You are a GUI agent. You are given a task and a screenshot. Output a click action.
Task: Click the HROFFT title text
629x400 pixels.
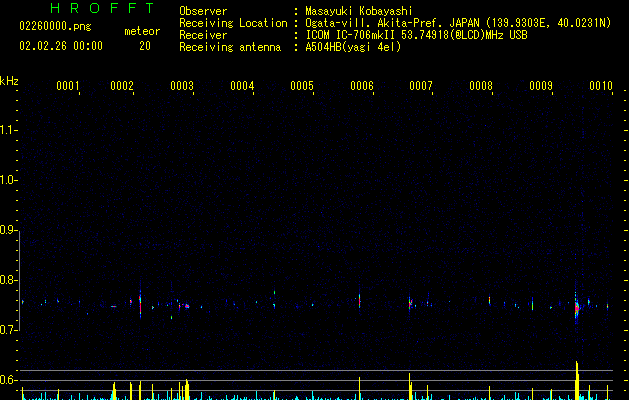pyautogui.click(x=103, y=8)
